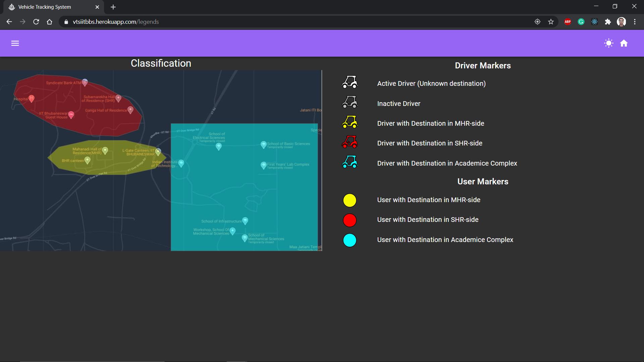Open Chrome three-dot menu
The image size is (644, 362).
click(x=635, y=22)
